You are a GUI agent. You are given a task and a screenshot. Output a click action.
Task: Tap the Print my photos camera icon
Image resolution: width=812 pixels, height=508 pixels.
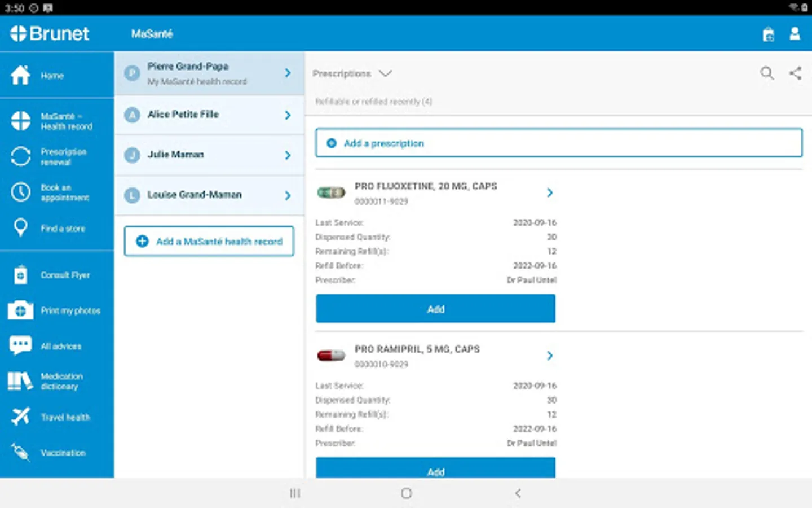20,310
